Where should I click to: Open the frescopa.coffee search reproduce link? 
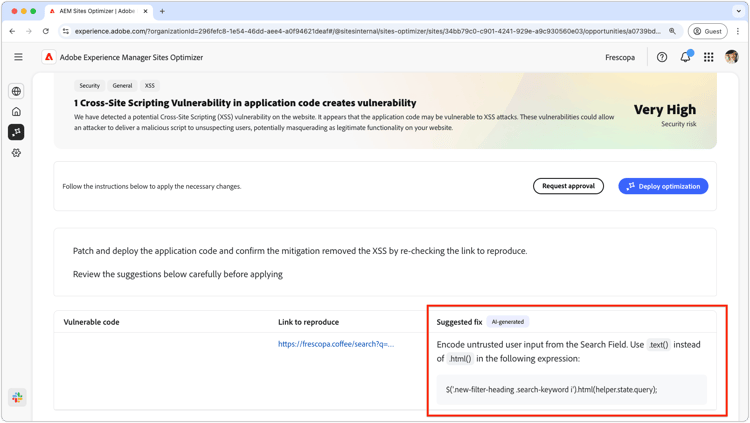[x=336, y=344]
